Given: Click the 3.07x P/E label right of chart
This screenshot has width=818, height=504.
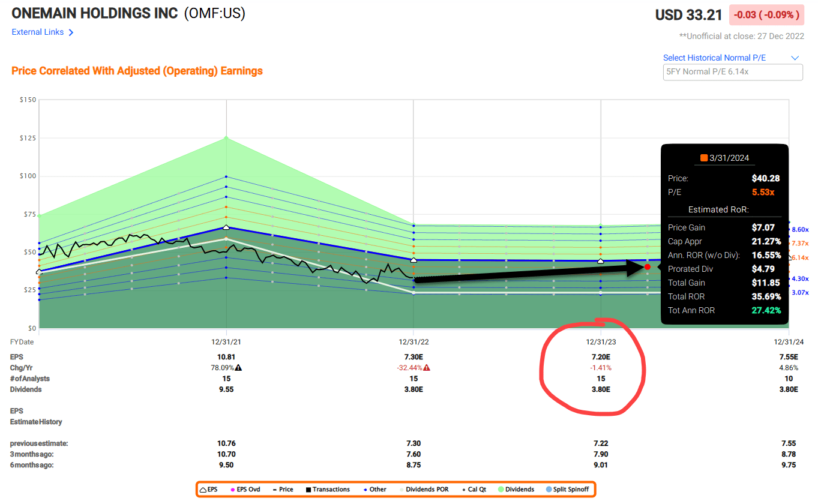Looking at the screenshot, I should coord(800,292).
